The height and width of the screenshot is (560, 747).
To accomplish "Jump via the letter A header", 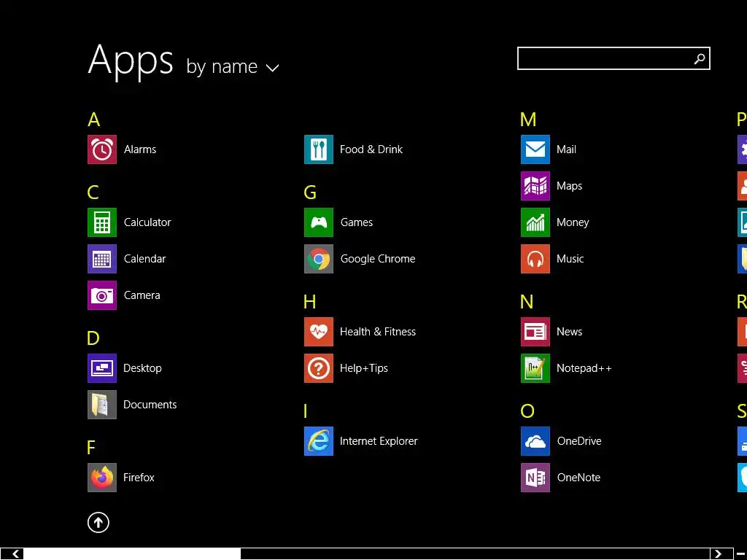I will pyautogui.click(x=94, y=120).
